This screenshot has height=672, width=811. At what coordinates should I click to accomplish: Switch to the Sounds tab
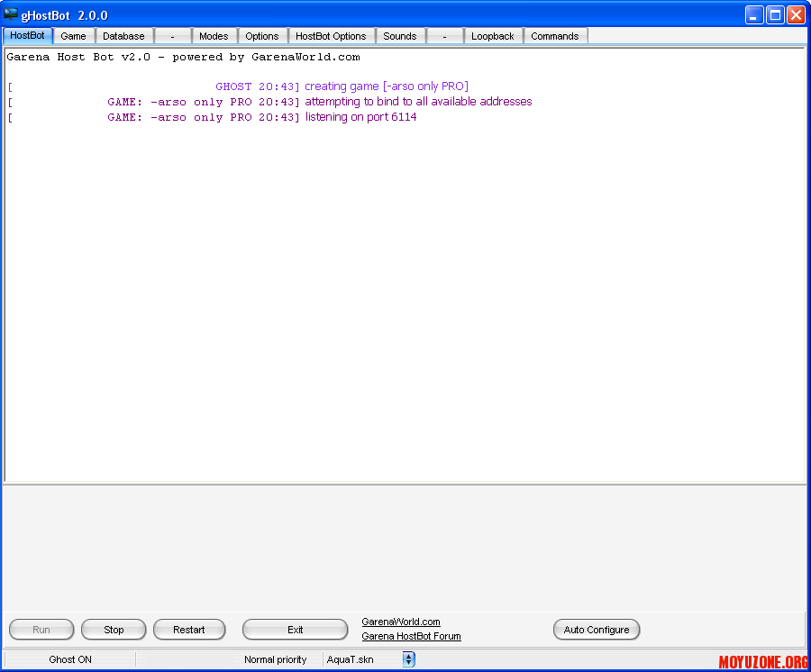(x=399, y=36)
